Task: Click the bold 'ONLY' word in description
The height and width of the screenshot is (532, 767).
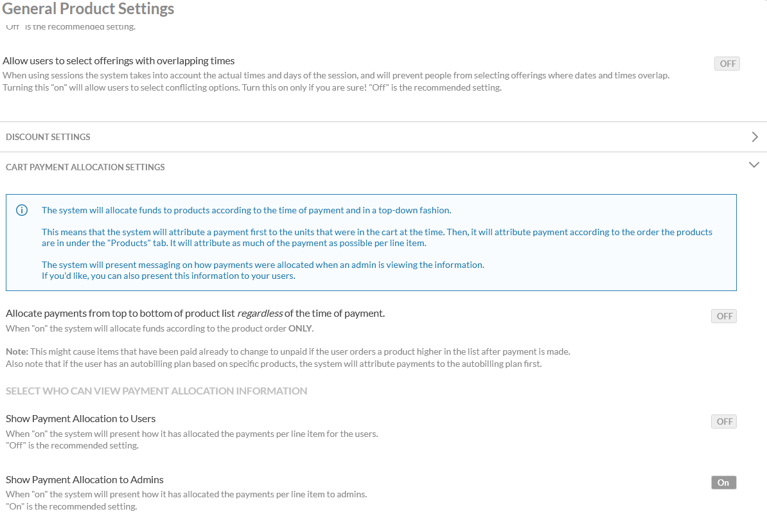Action: click(301, 328)
